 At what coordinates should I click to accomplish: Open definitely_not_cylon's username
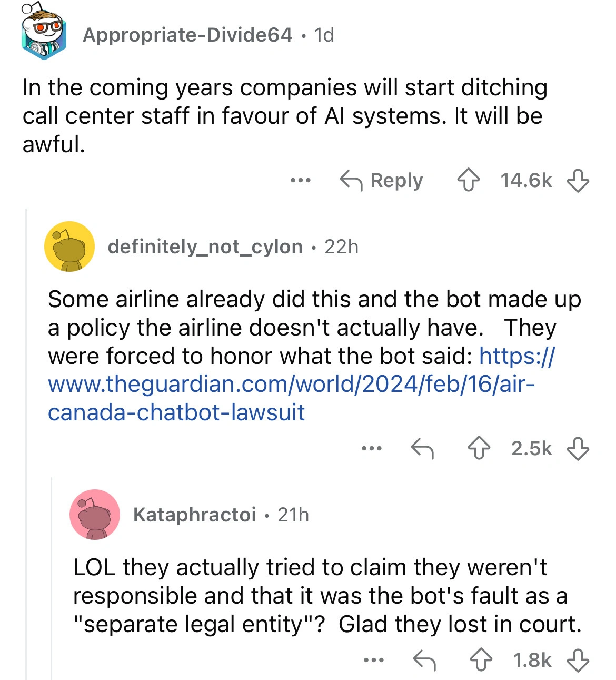tap(205, 247)
